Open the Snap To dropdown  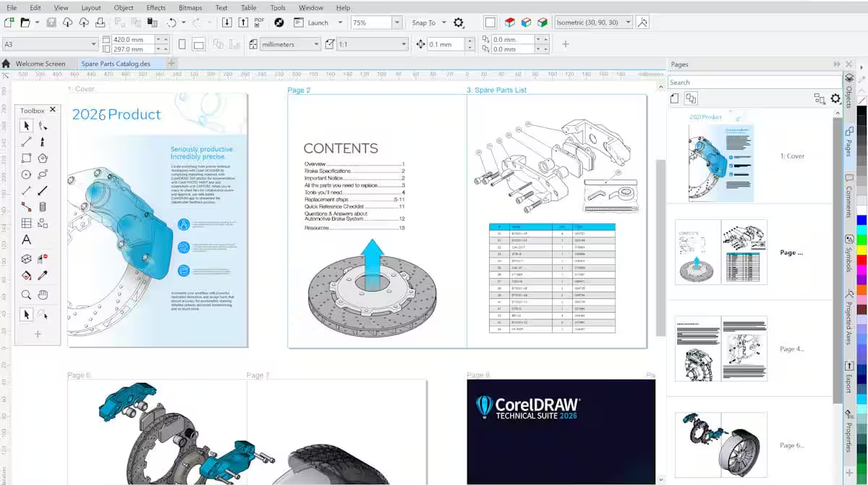[x=443, y=22]
